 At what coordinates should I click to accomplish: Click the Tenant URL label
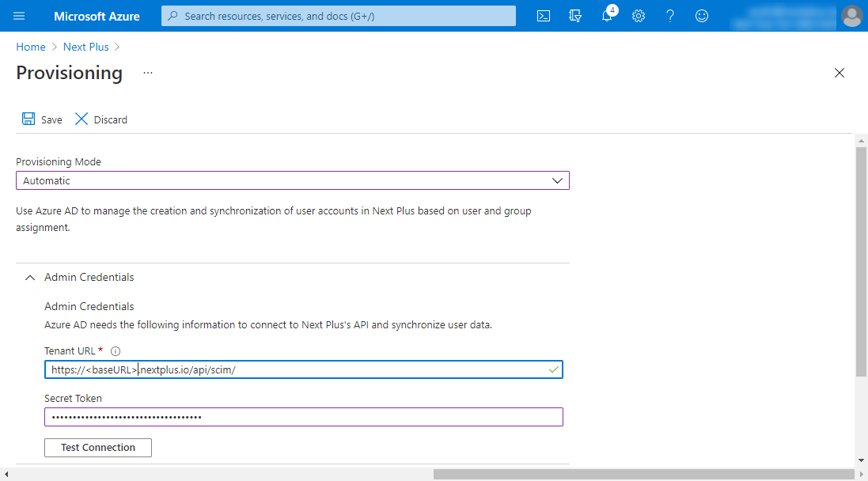[x=70, y=351]
